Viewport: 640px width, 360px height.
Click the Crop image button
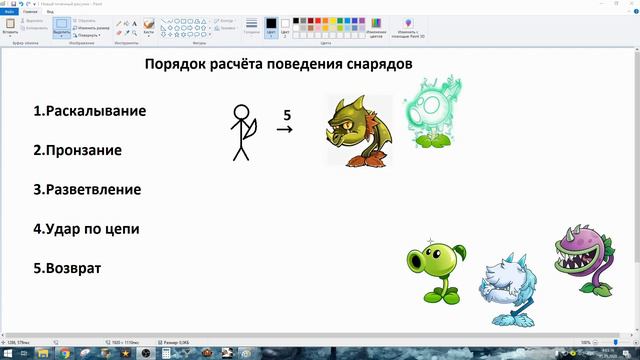pos(84,20)
